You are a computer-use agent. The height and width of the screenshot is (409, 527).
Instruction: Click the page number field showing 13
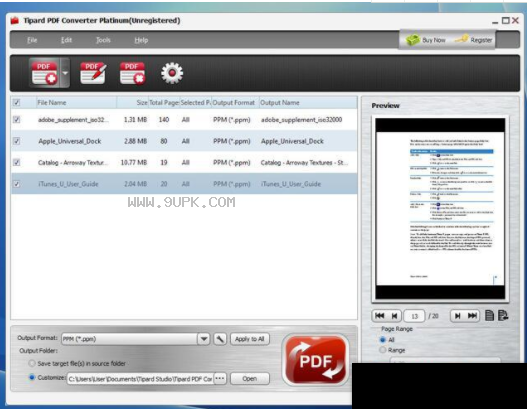(414, 316)
